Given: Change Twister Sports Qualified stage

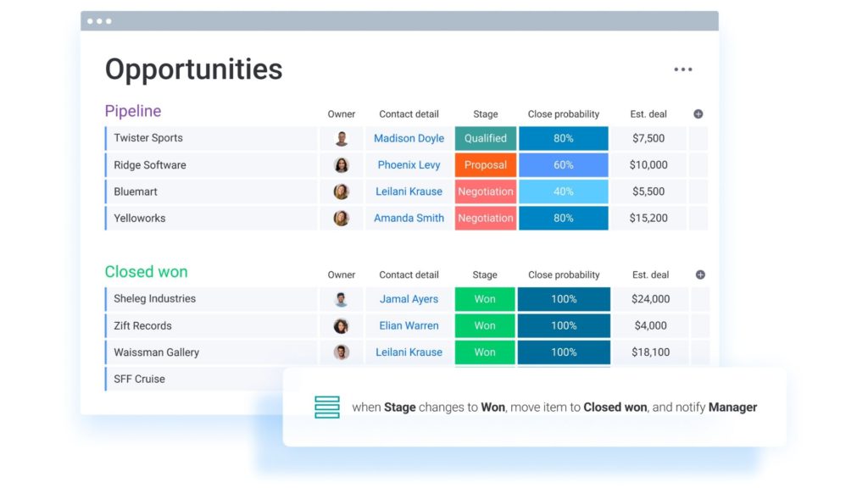Looking at the screenshot, I should [486, 138].
